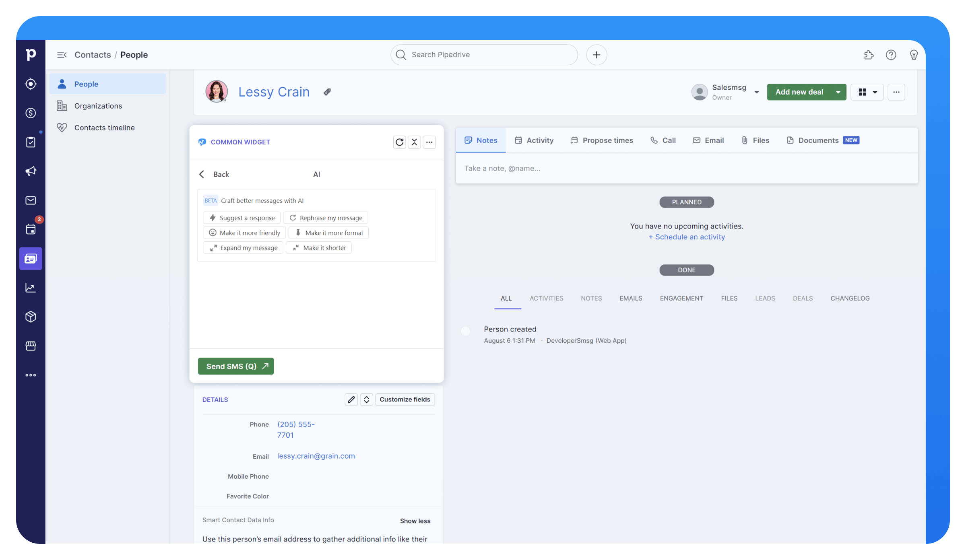Open the More dots icon in sidebar

click(31, 375)
